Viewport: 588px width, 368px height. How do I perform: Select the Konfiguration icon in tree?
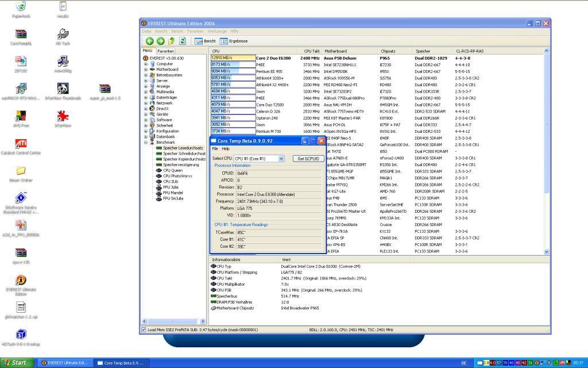(152, 131)
